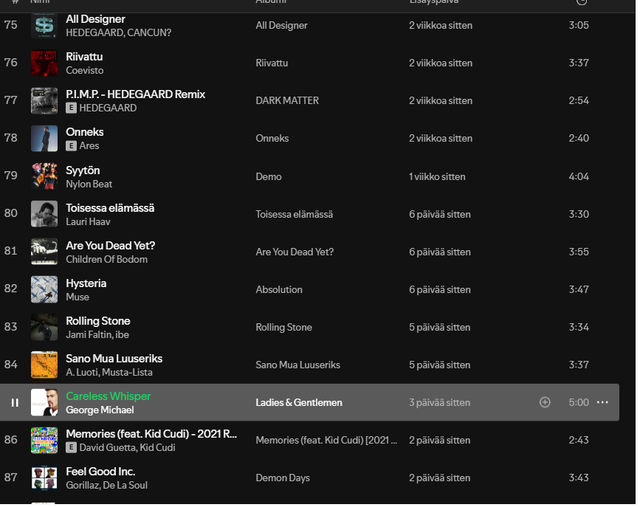Open album Are You Dead Yet? in album column
The width and height of the screenshot is (640, 507).
[294, 252]
